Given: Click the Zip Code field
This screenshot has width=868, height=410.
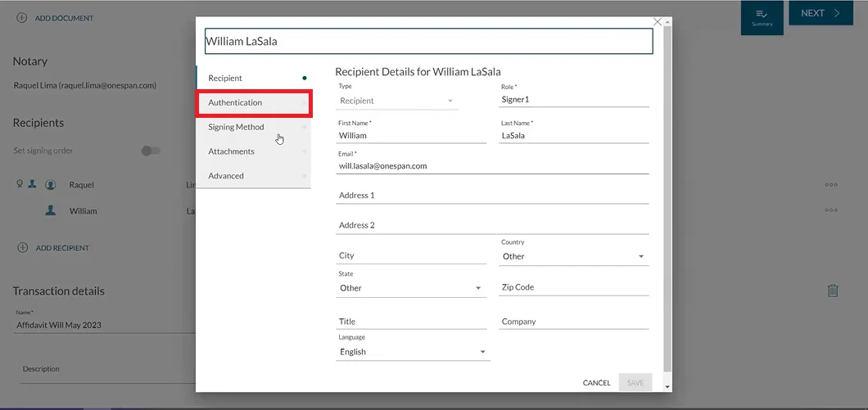Looking at the screenshot, I should 573,287.
